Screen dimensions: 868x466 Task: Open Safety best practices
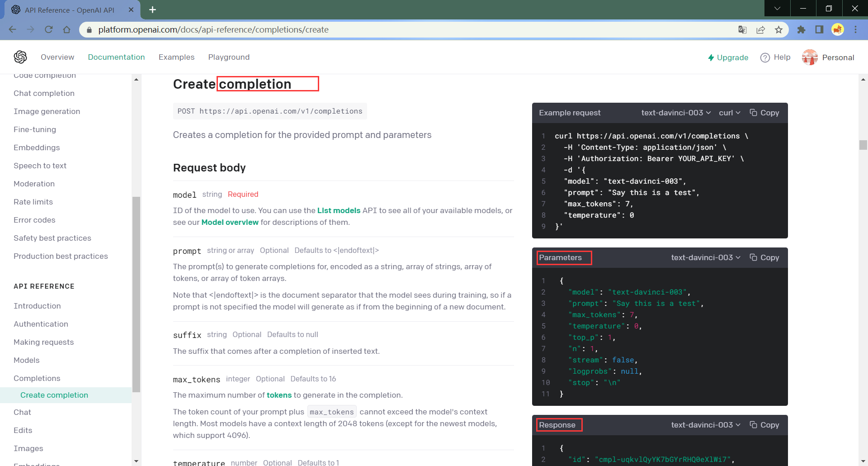click(52, 238)
